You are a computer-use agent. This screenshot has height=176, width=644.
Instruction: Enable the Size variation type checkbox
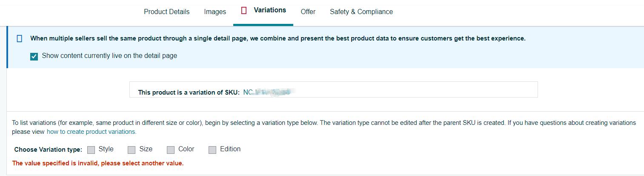coord(132,150)
